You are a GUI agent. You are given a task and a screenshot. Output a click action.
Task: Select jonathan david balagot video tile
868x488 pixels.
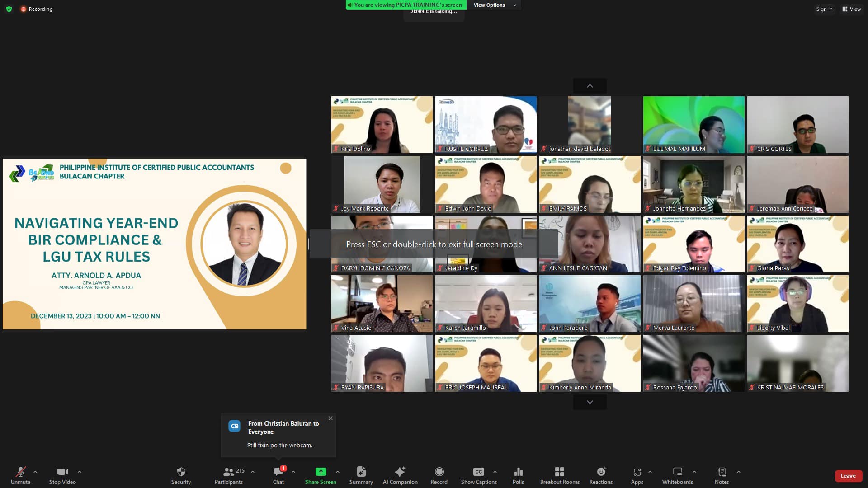[x=590, y=125]
